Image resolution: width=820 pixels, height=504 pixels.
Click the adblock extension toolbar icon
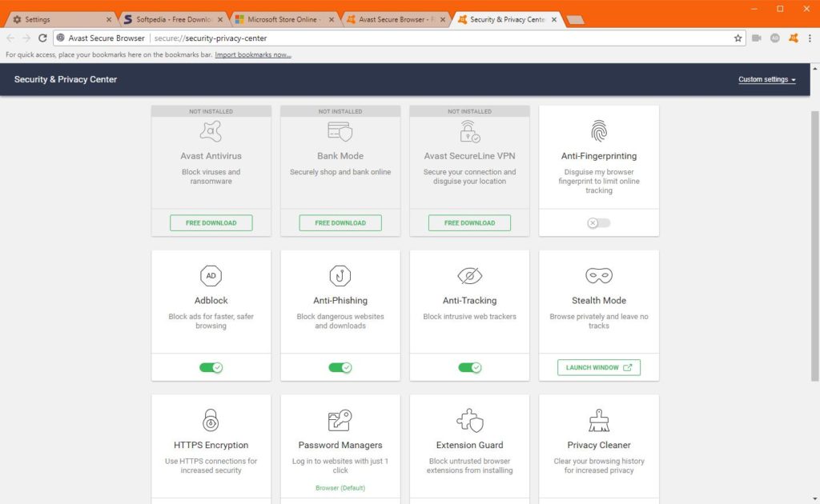click(x=775, y=38)
